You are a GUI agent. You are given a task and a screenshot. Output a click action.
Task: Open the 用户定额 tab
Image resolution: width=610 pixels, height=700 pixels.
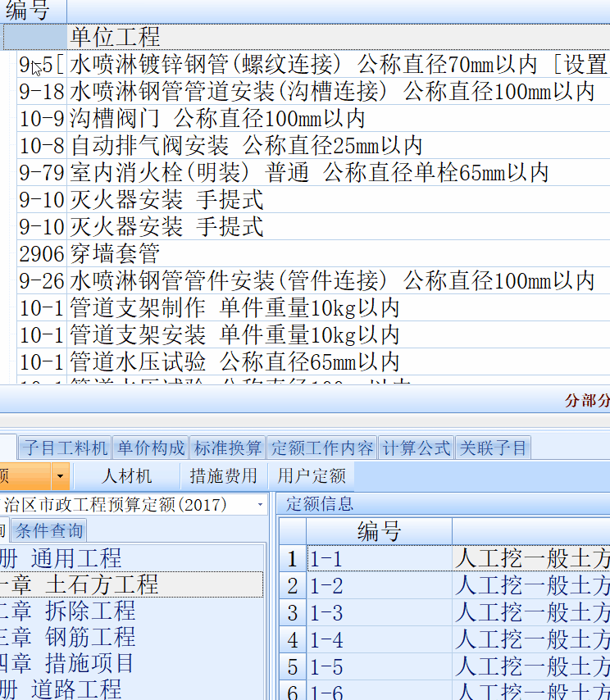point(312,476)
